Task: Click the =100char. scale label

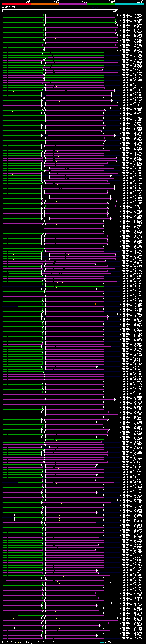Action: pyautogui.click(x=111, y=642)
